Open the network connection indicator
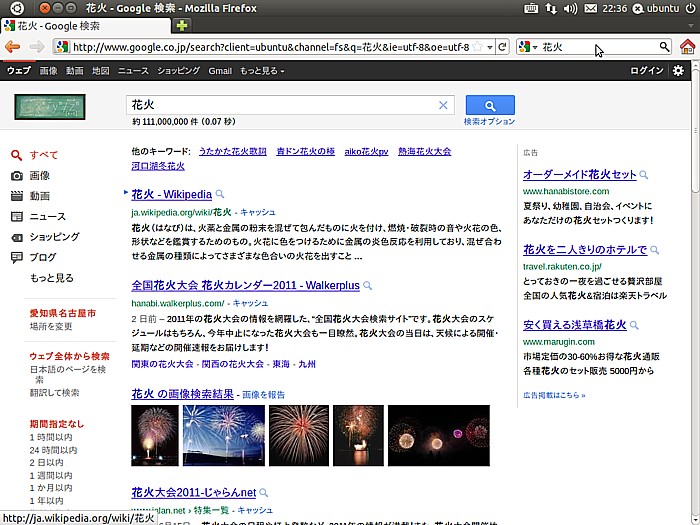The width and height of the screenshot is (700, 525). coord(551,8)
